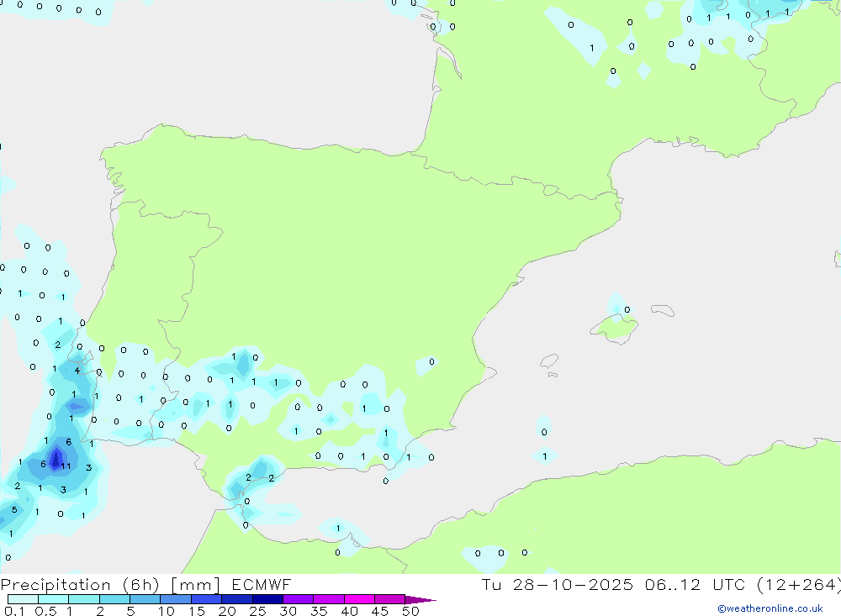The image size is (841, 616).
Task: Click the "11" precipitation value on the map
Action: click(66, 466)
